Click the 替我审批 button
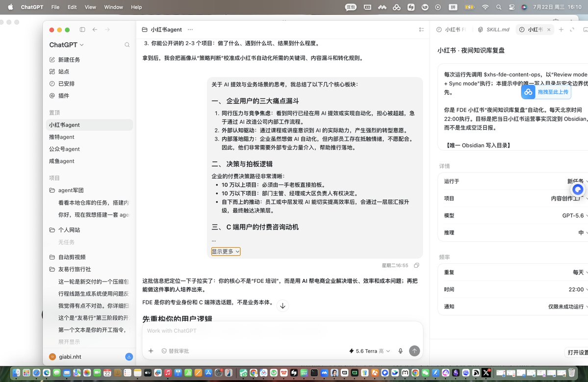The height and width of the screenshot is (382, 588). [175, 351]
